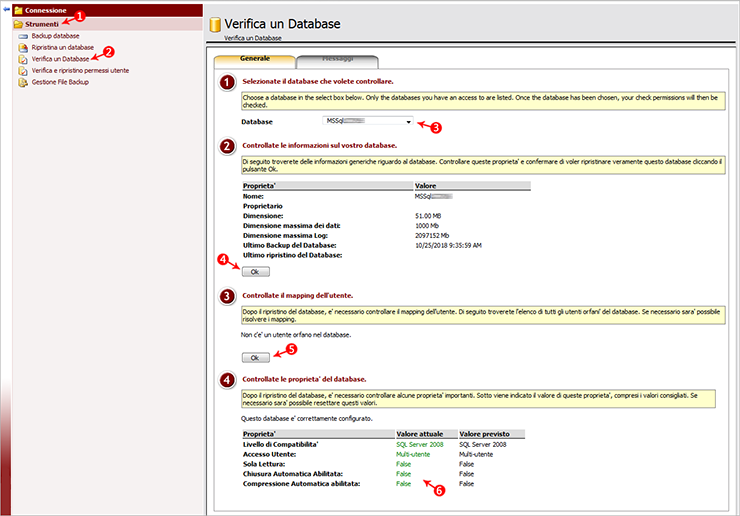
Task: Switch to the Messaggi tab
Action: 337,59
